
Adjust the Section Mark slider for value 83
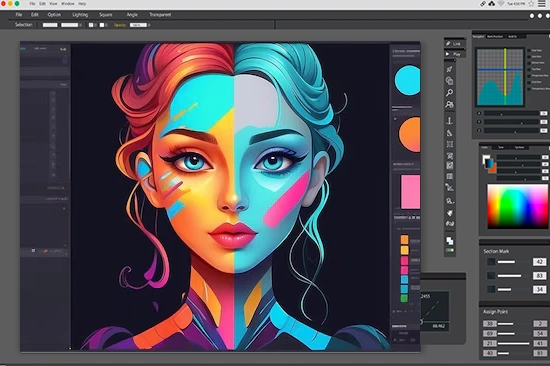[x=514, y=276]
